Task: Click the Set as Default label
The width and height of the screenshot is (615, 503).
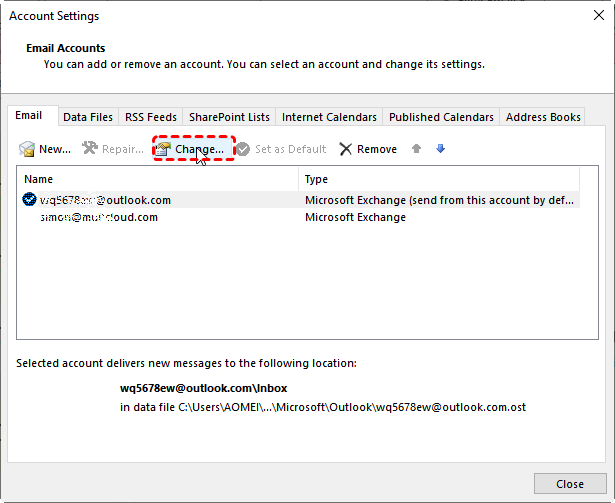Action: coord(291,149)
